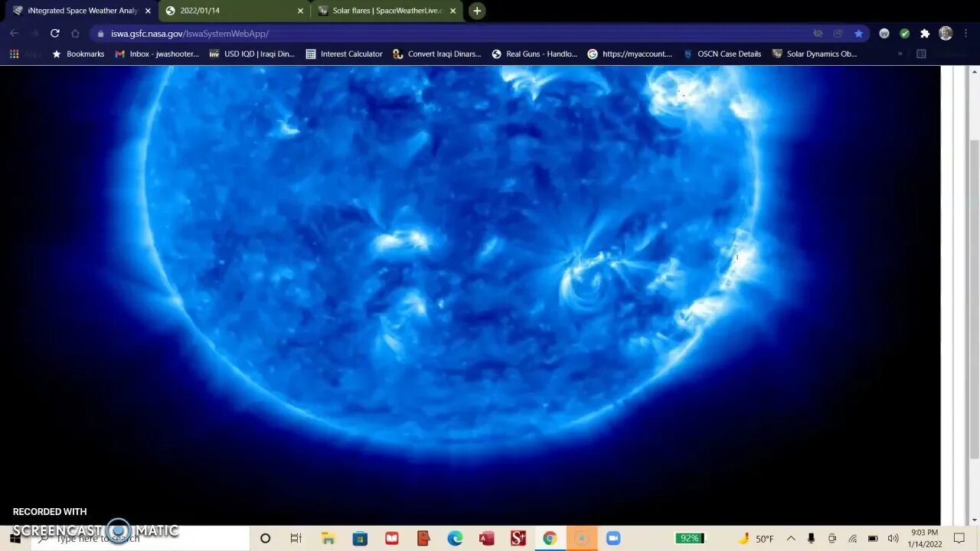Click the browser back arrow
This screenshot has width=980, height=551.
(x=14, y=34)
